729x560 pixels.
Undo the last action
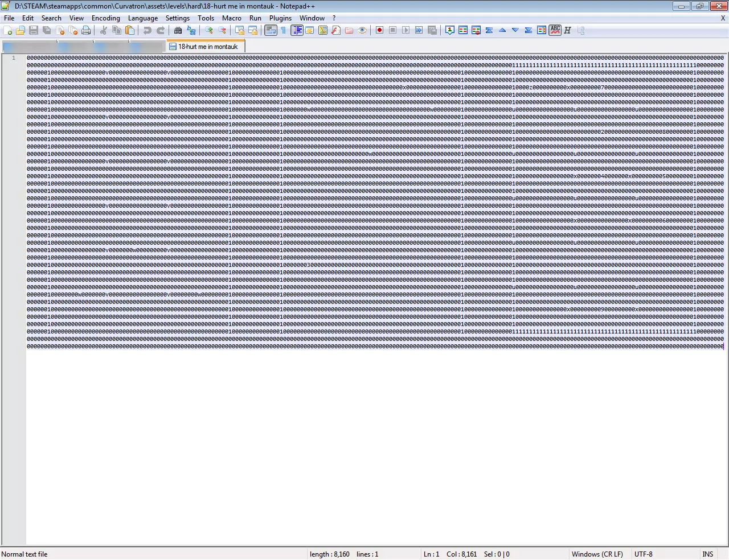148,30
